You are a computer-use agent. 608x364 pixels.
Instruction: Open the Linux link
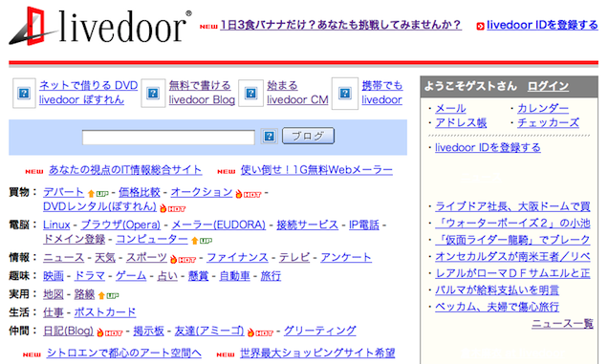pyautogui.click(x=56, y=225)
